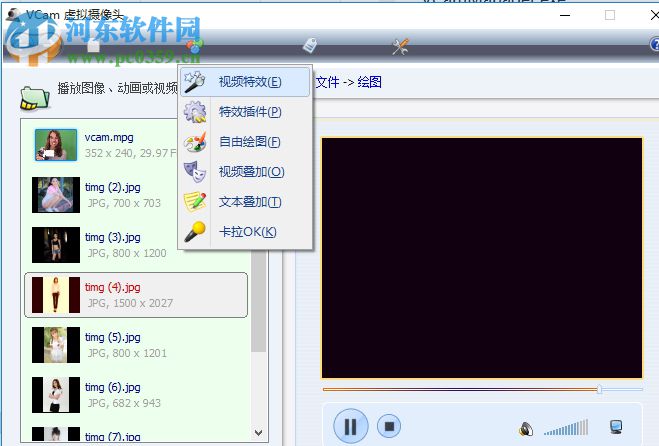
Task: Click the monitor display icon
Action: (616, 427)
